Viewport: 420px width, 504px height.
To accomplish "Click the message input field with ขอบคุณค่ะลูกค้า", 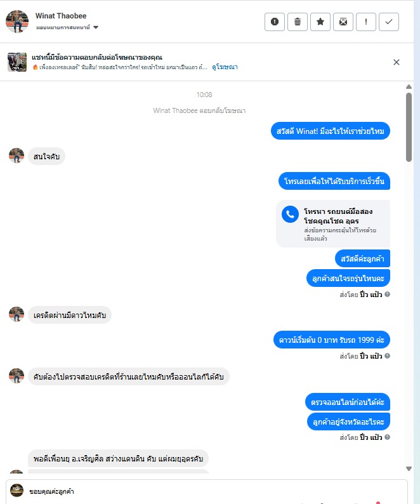I will click(207, 491).
